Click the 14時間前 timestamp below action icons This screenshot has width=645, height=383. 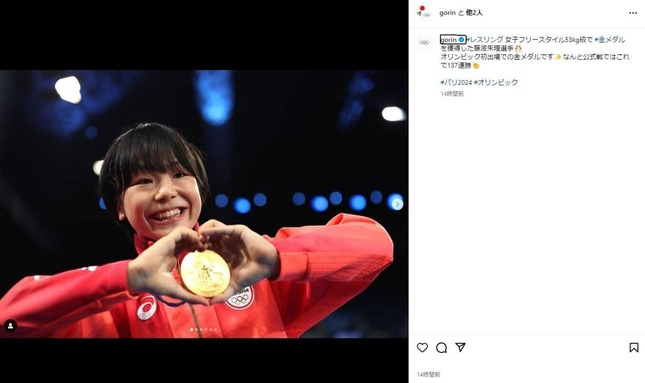click(428, 375)
